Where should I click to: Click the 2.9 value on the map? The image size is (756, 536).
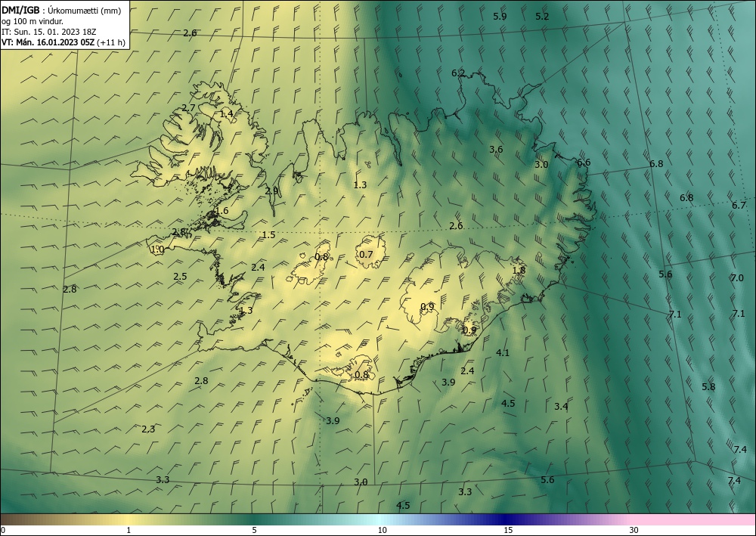tap(271, 191)
